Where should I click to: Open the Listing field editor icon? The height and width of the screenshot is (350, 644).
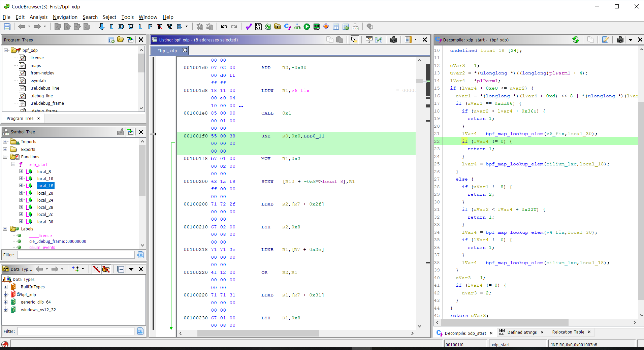click(369, 40)
